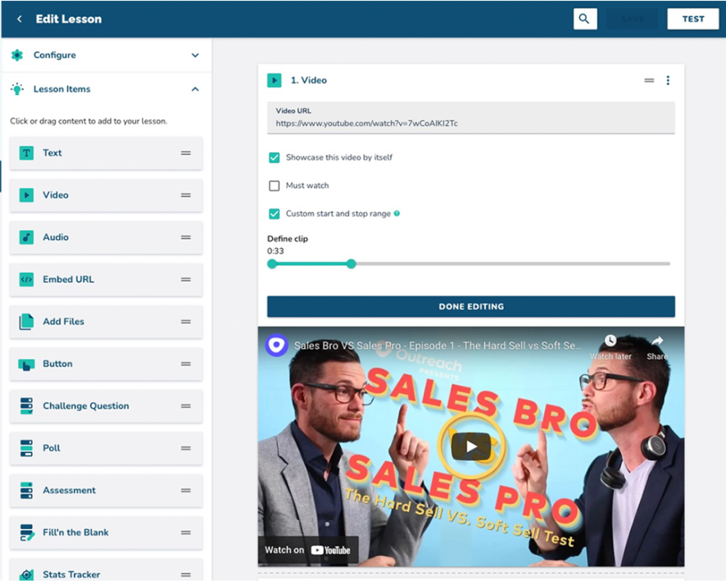Viewport: 726px width, 588px height.
Task: Click the Text item icon
Action: coord(26,152)
